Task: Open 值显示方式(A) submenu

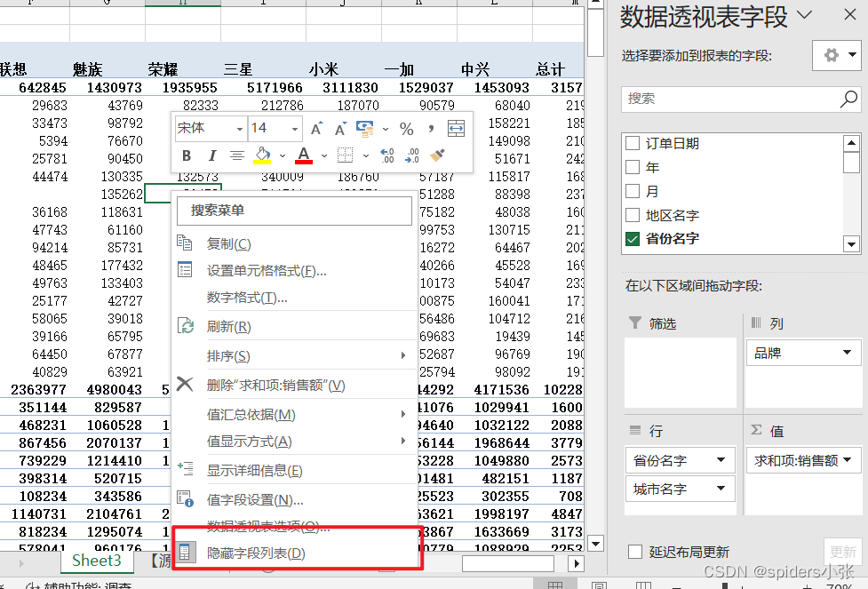Action: (294, 442)
